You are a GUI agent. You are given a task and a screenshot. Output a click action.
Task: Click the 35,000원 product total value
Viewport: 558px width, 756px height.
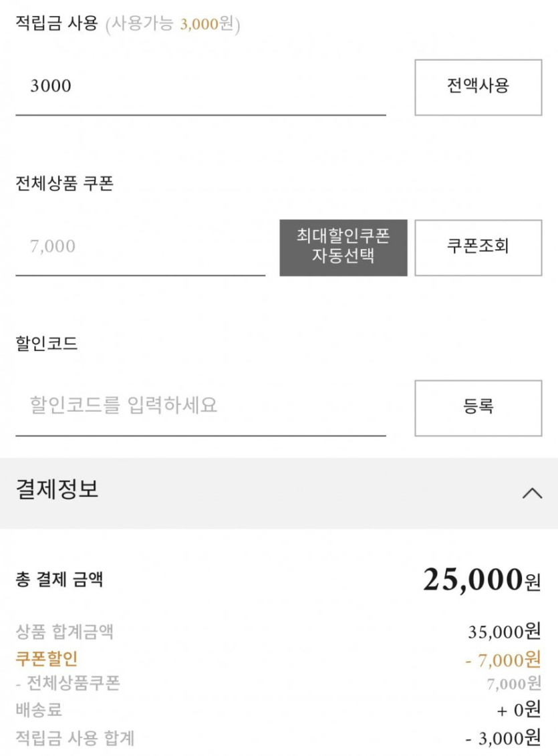click(x=504, y=631)
